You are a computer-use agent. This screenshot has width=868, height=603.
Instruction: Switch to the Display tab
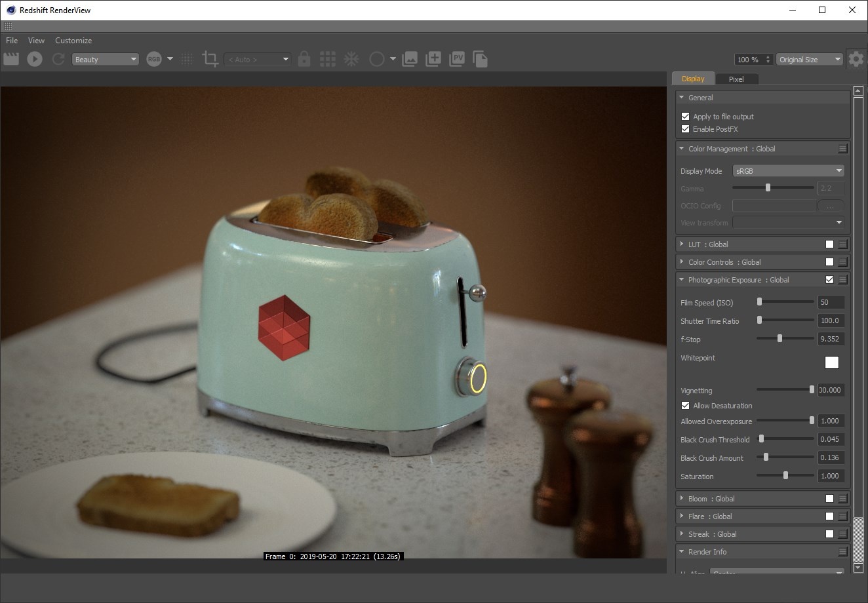[693, 79]
